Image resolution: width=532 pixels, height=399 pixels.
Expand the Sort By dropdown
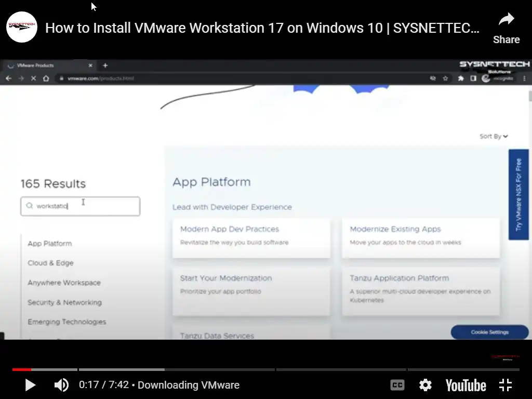[x=494, y=137]
